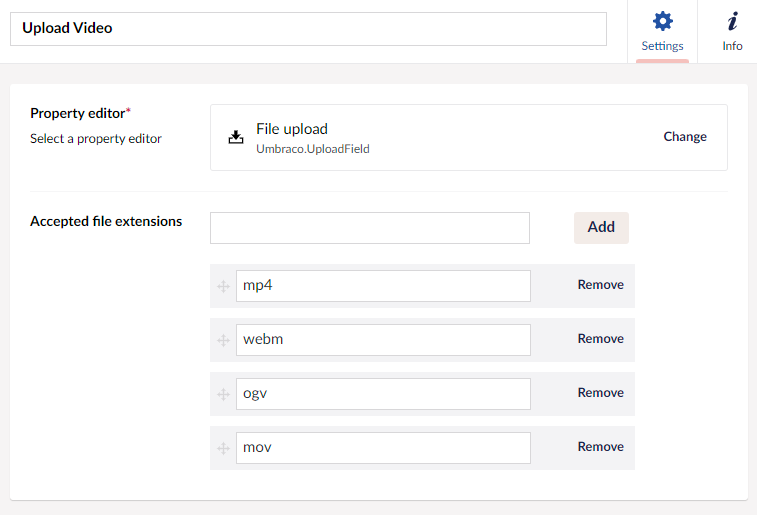
Task: Click inside the webm extension field
Action: tap(383, 340)
